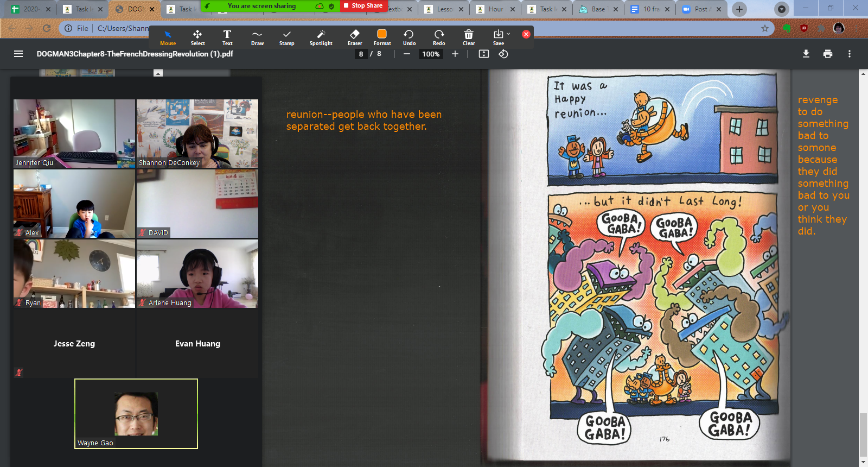The image size is (868, 467).
Task: Select Arlene Huang's video tile
Action: click(x=197, y=274)
